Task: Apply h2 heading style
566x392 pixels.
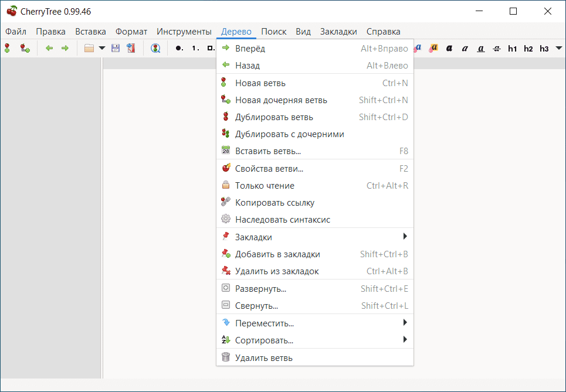Action: click(x=528, y=49)
